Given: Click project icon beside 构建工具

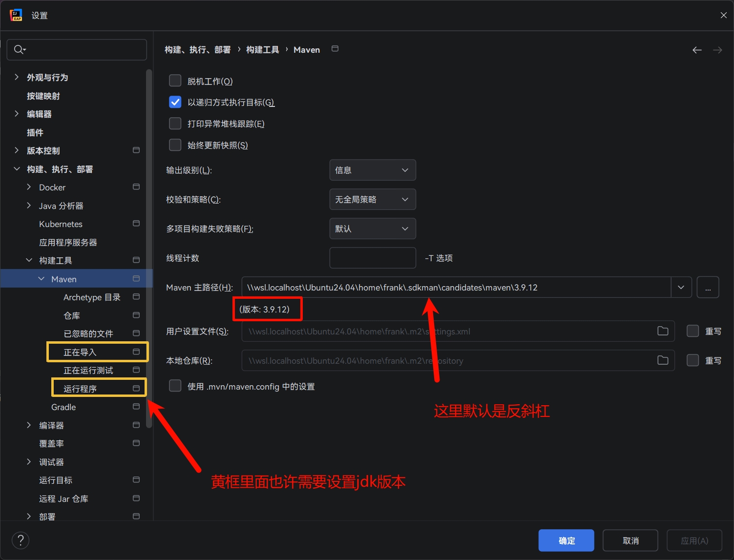Looking at the screenshot, I should click(x=136, y=260).
